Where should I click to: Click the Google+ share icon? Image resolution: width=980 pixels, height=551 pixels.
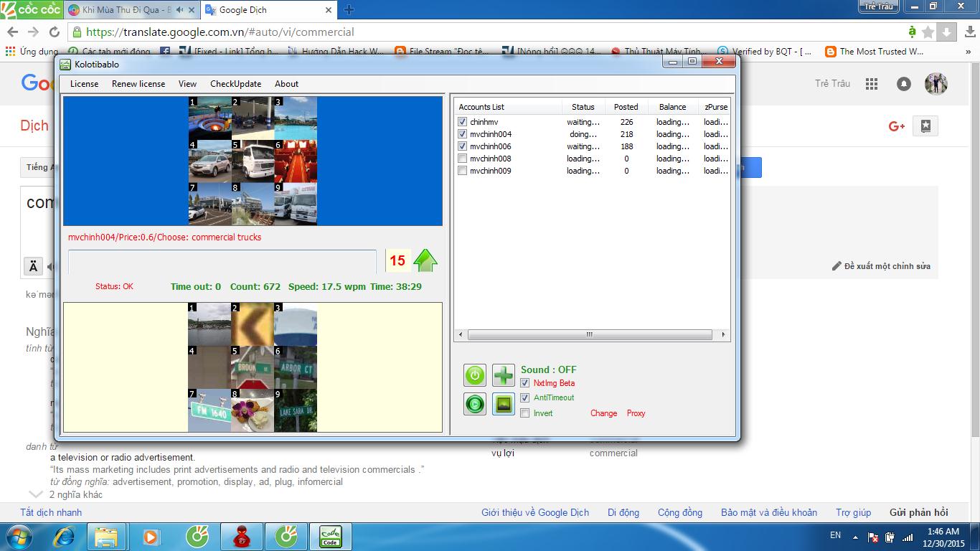click(897, 126)
